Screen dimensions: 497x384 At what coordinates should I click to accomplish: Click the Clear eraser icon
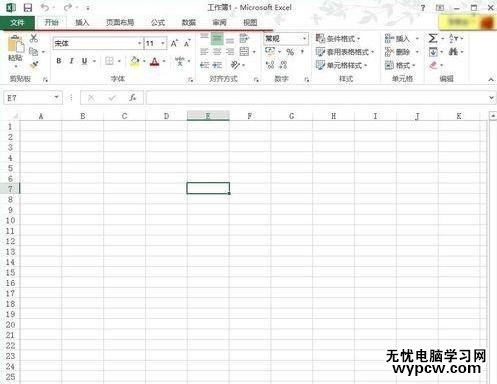(433, 65)
